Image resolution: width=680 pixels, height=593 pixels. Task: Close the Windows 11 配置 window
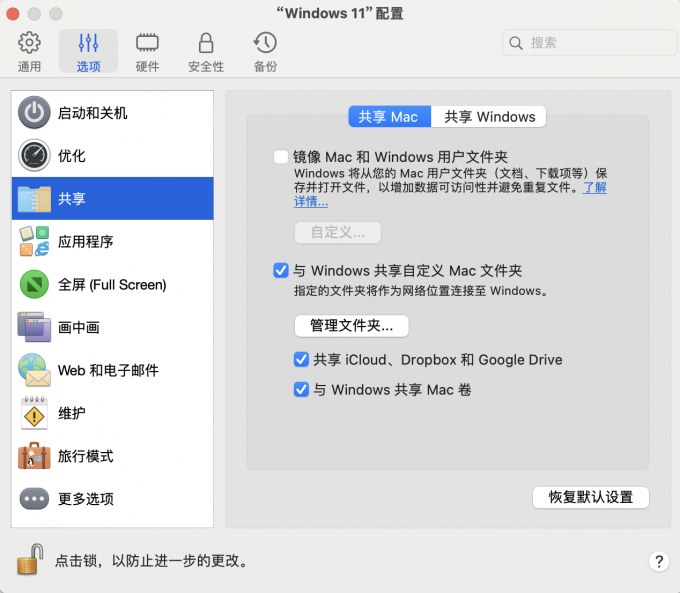(13, 14)
